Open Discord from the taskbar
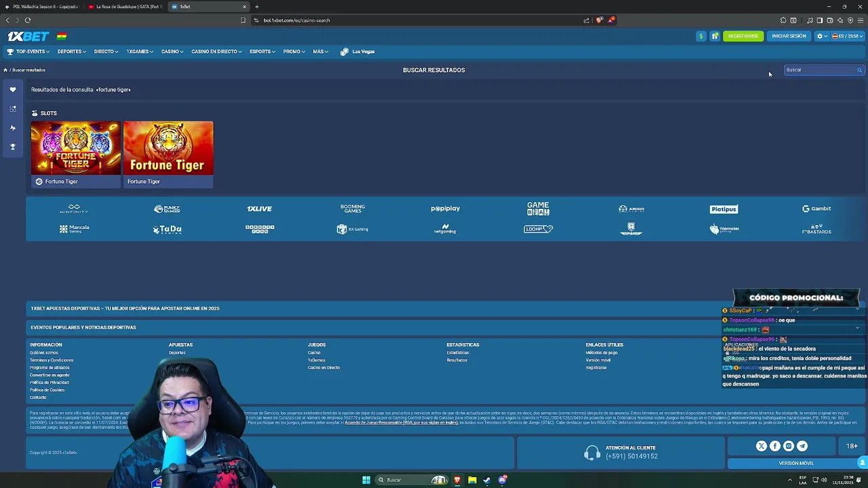The width and height of the screenshot is (868, 488). 502,480
